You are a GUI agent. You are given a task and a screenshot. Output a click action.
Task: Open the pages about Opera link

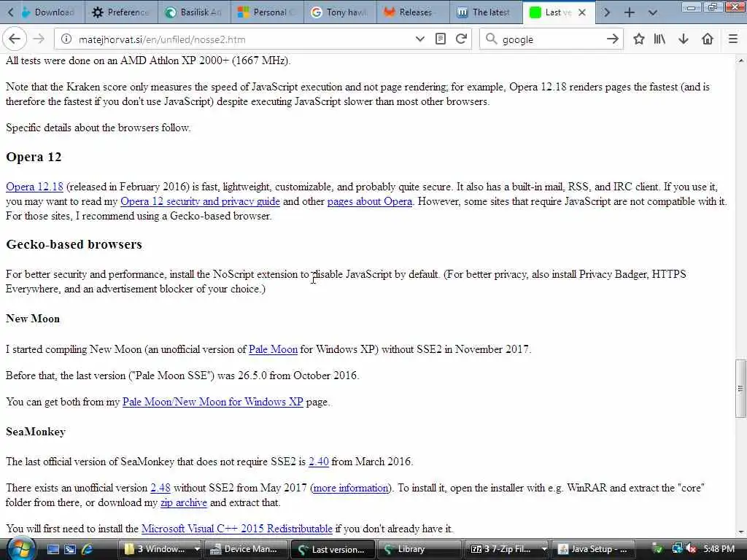(370, 201)
